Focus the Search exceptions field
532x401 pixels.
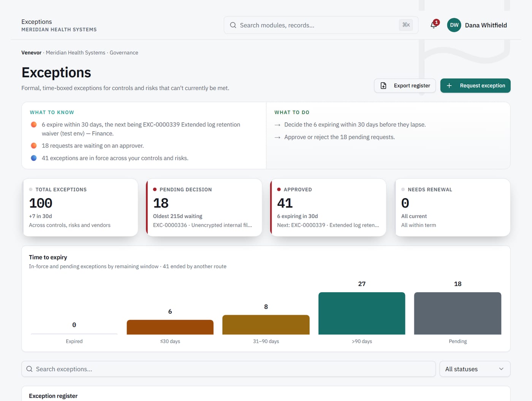(x=228, y=369)
